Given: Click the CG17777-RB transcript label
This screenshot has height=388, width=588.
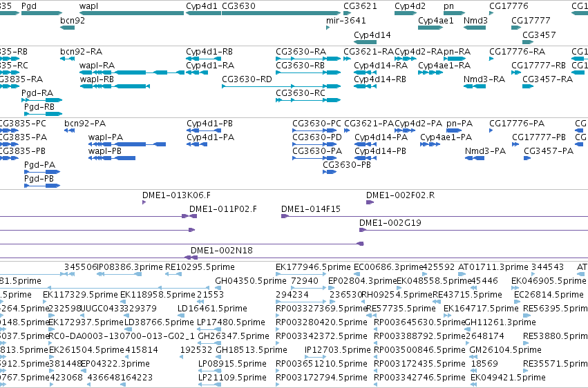Looking at the screenshot, I should pyautogui.click(x=538, y=66).
